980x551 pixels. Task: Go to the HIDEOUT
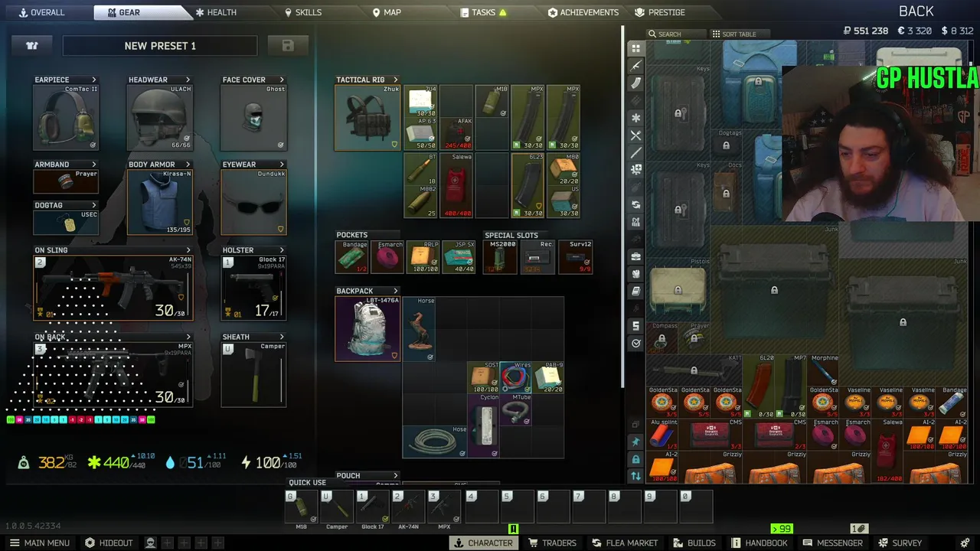tap(109, 543)
